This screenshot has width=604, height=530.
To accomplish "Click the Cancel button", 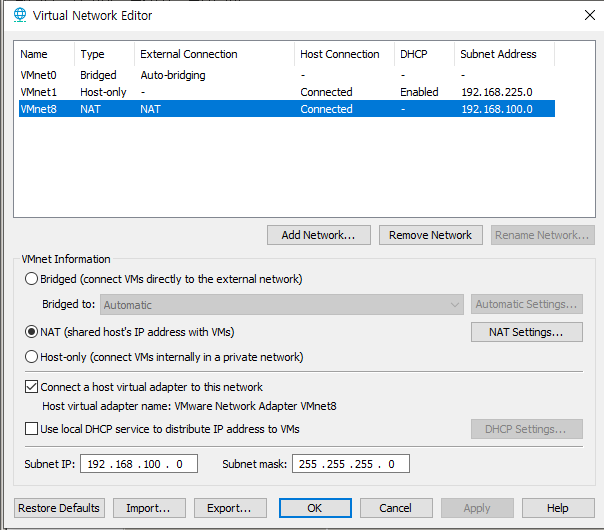I will click(x=396, y=508).
